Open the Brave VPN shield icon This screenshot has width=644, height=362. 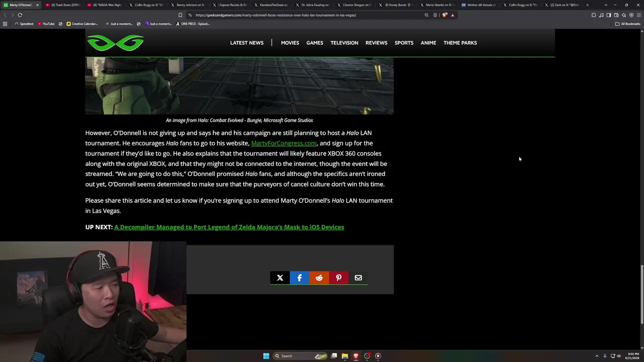(631, 15)
